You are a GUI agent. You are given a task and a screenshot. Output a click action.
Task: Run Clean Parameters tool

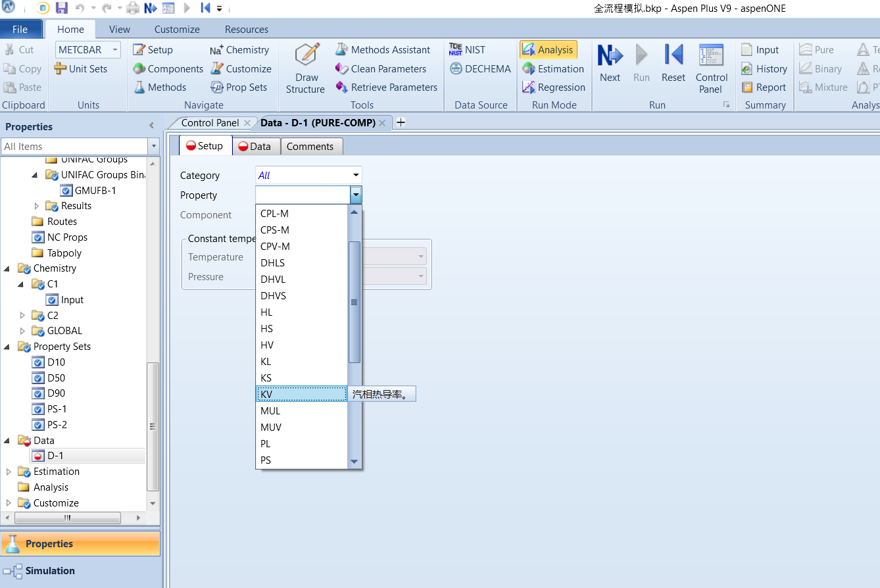click(x=381, y=69)
